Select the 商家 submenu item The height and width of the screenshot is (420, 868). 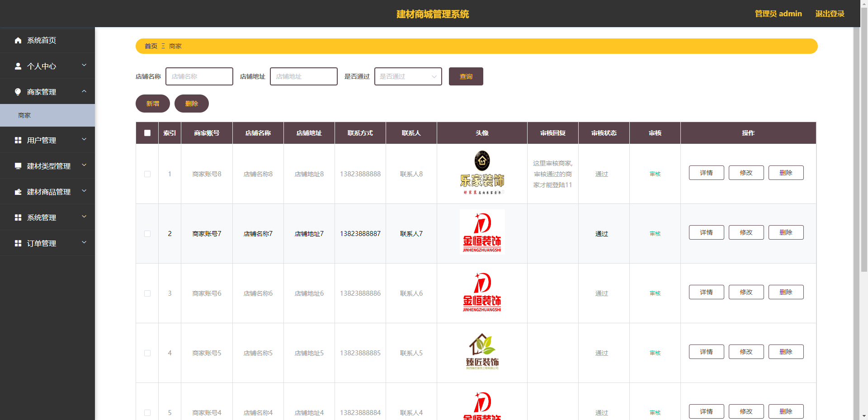47,115
